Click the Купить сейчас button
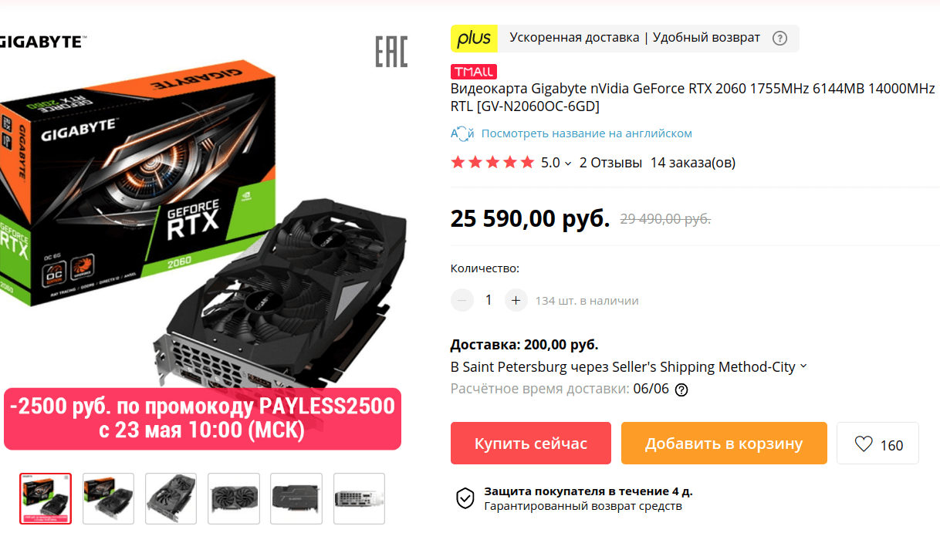The height and width of the screenshot is (560, 940). tap(531, 444)
